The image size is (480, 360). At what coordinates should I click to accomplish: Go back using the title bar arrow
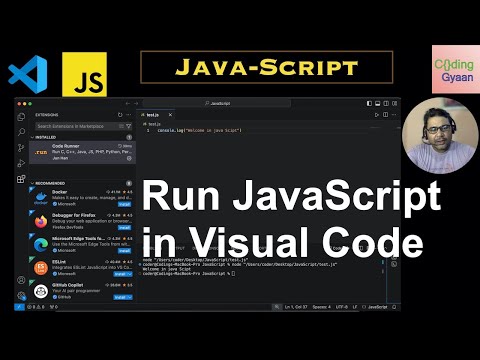127,104
